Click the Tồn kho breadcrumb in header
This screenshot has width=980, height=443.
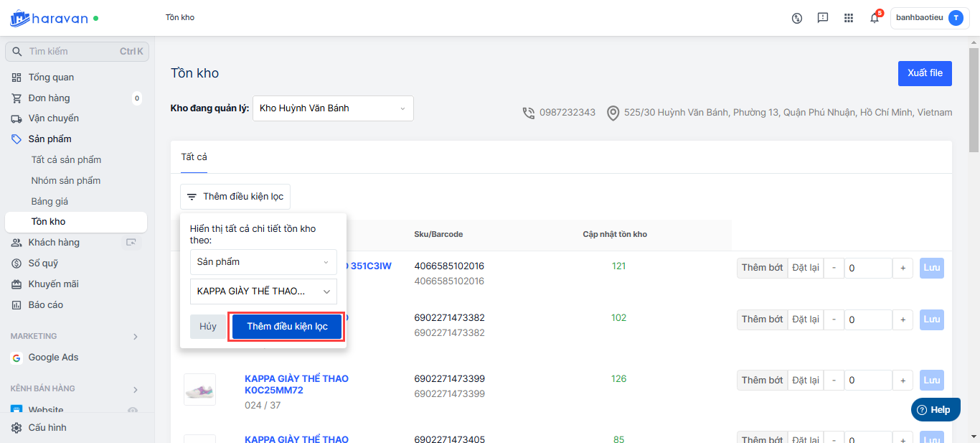click(180, 17)
